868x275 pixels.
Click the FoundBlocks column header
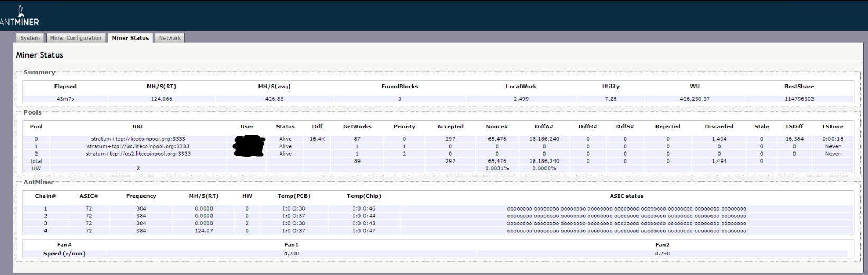[x=400, y=87]
